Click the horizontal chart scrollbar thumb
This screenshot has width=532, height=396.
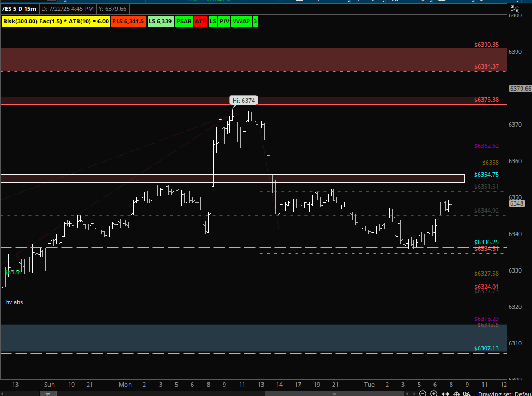pos(334,394)
